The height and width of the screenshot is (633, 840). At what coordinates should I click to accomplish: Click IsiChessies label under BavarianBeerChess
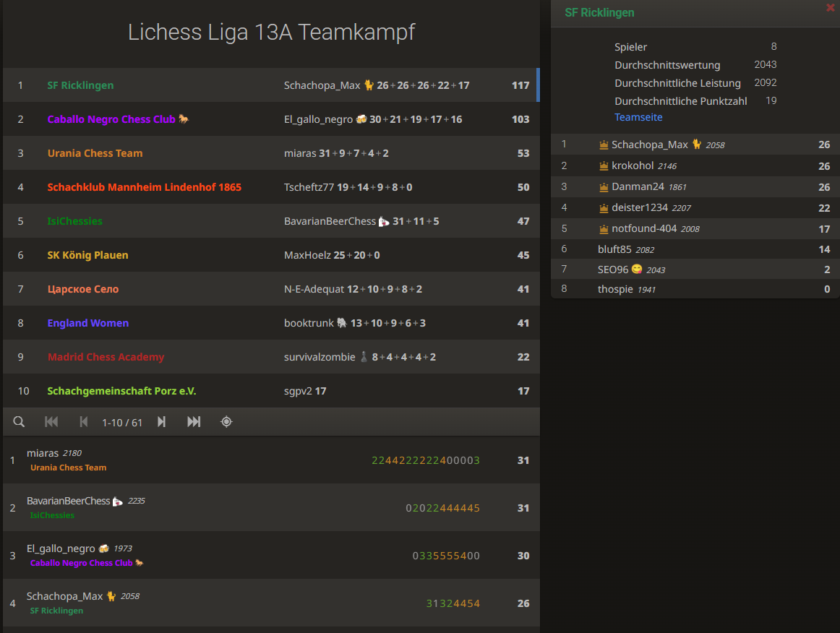point(52,515)
